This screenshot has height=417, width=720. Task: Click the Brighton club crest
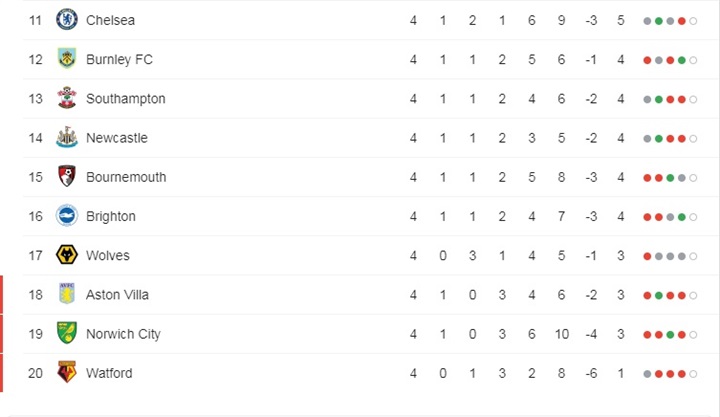tap(67, 216)
